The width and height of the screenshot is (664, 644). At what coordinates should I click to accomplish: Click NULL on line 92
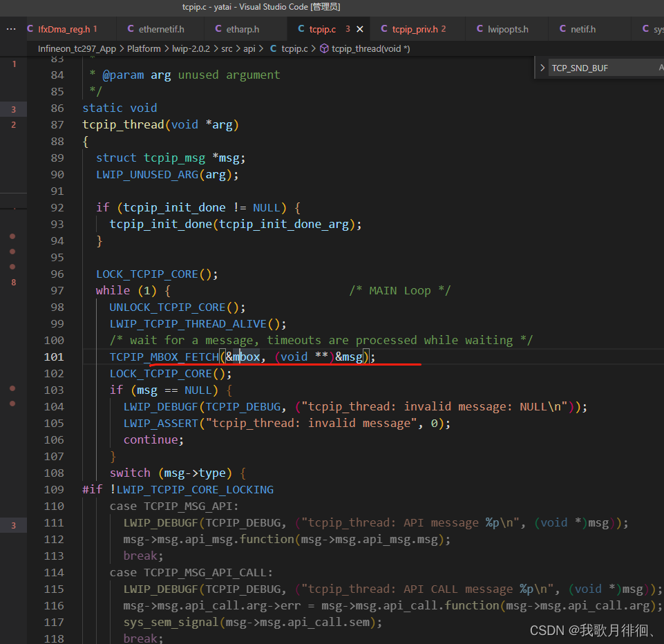point(267,208)
